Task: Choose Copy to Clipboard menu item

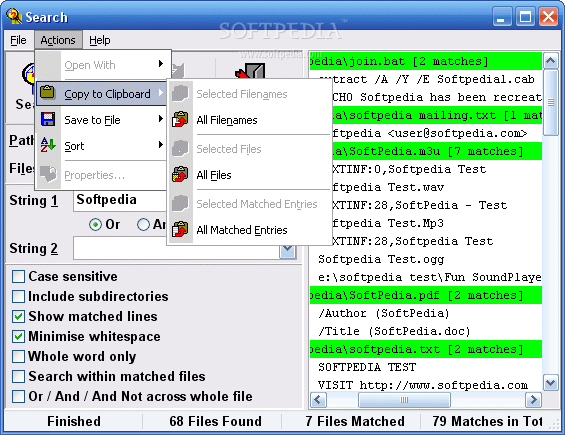Action: pyautogui.click(x=101, y=93)
